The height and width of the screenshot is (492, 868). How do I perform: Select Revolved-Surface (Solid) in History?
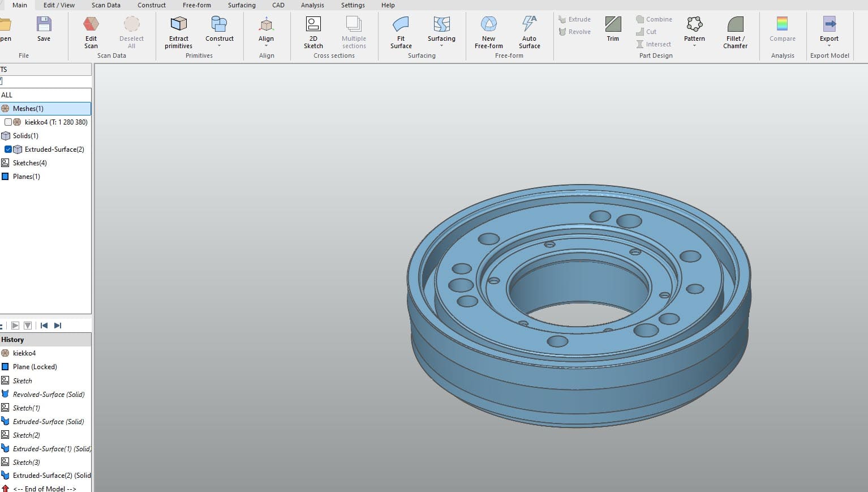click(x=48, y=395)
